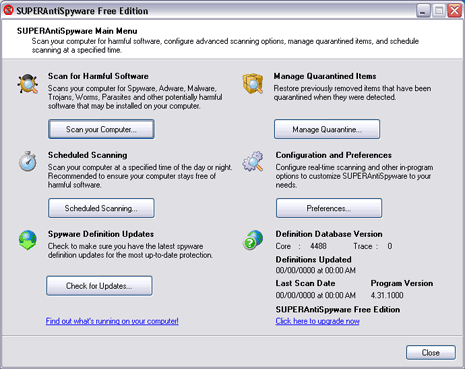The image size is (465, 369).
Task: Click the stopwatch scheduled scanning icon
Action: (x=28, y=162)
